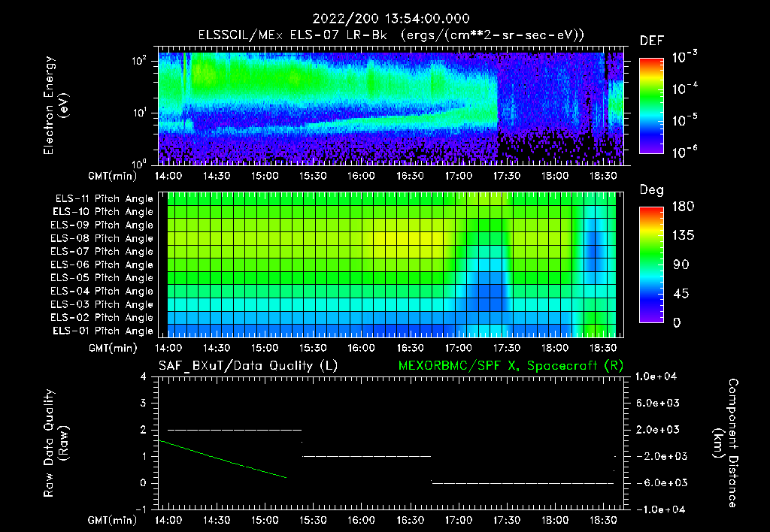The image size is (770, 532).
Task: Click the ELS-10 Pitch Angle row label
Action: (103, 212)
